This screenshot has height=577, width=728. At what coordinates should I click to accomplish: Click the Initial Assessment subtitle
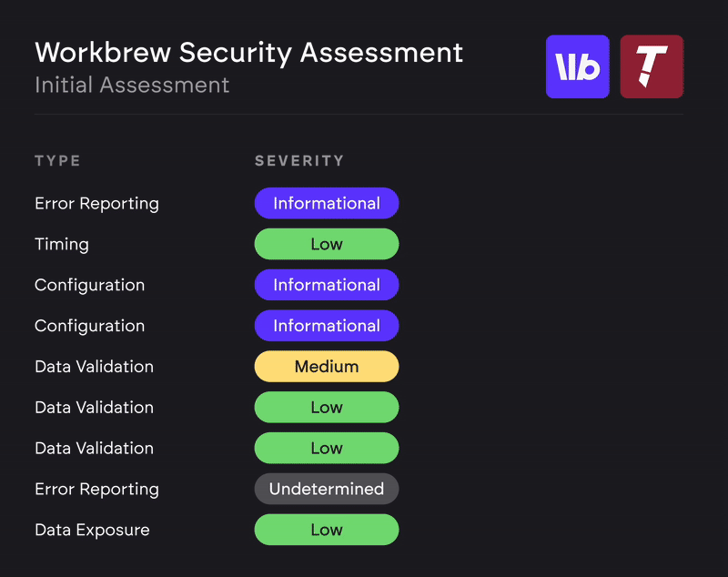[132, 85]
